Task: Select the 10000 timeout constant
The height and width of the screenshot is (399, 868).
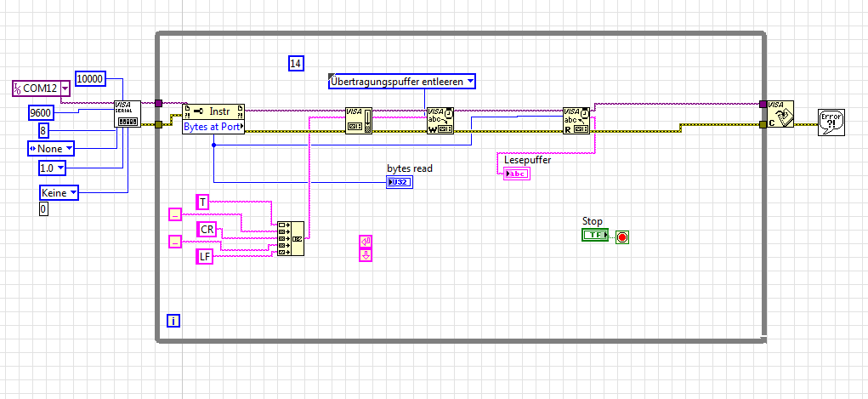Action: pyautogui.click(x=90, y=78)
